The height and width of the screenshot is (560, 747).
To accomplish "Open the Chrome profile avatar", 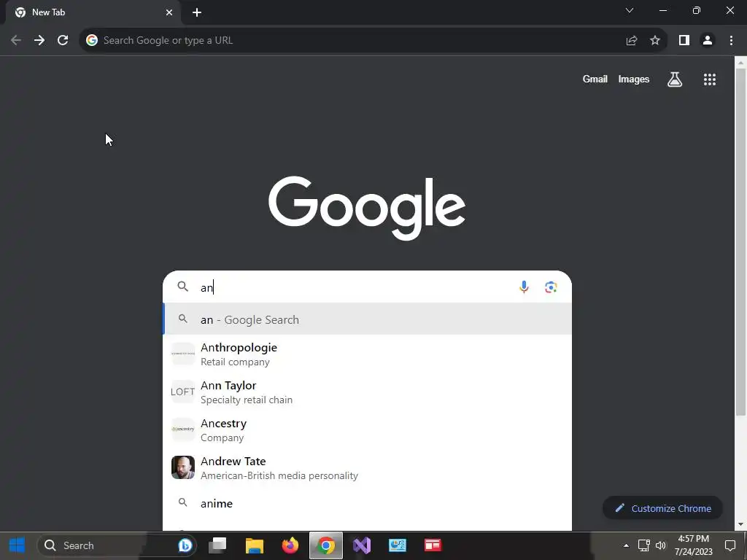I will tap(708, 41).
